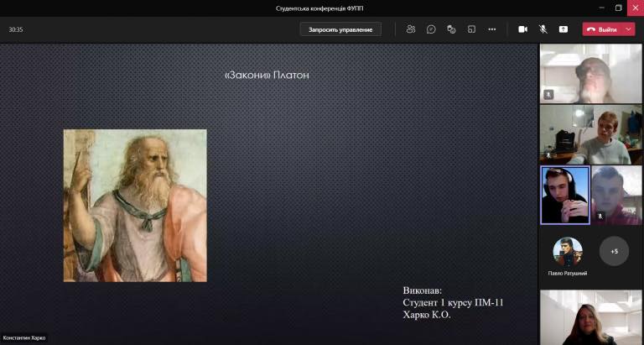Click the Студентська конференція ФУПП window title
Image resolution: width=644 pixels, height=345 pixels.
(319, 8)
